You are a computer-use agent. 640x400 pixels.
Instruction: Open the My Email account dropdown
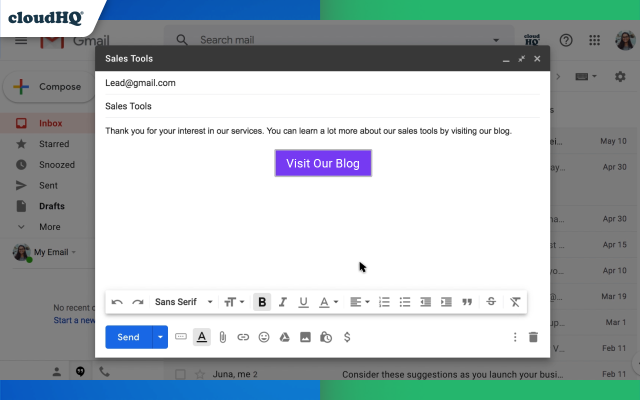pos(55,252)
